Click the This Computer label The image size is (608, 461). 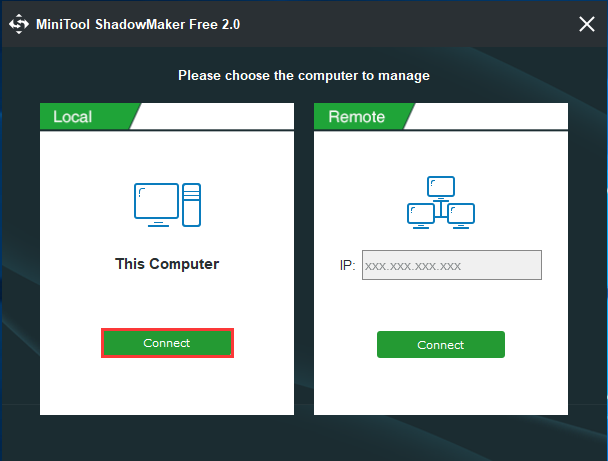tap(167, 264)
